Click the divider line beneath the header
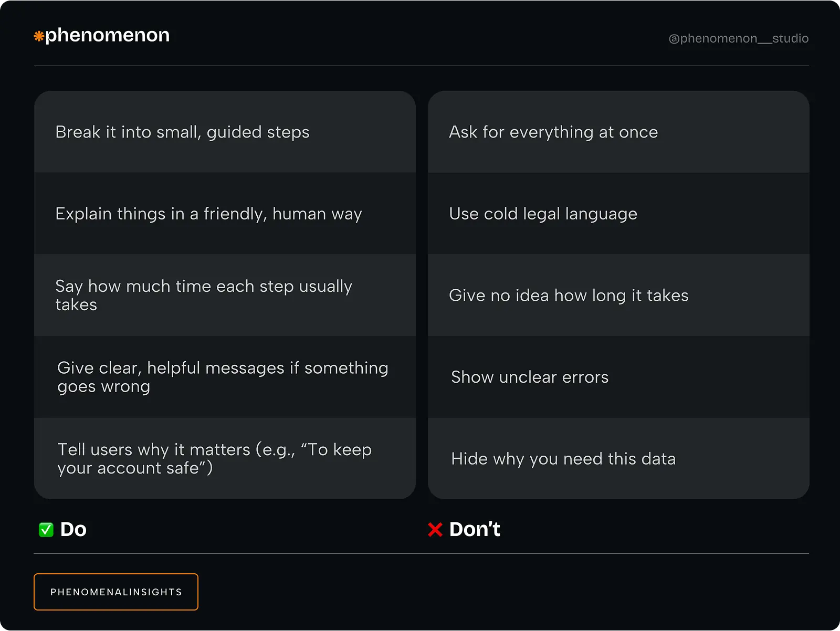840x631 pixels. coord(421,66)
